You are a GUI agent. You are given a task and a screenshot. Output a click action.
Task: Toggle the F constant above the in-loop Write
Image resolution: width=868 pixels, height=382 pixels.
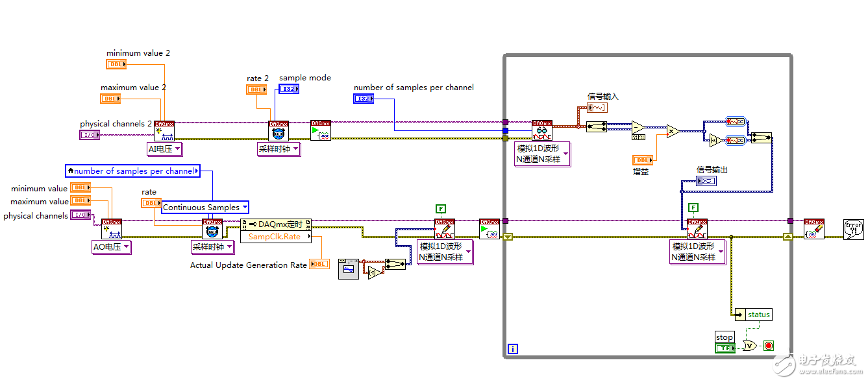[x=693, y=208]
